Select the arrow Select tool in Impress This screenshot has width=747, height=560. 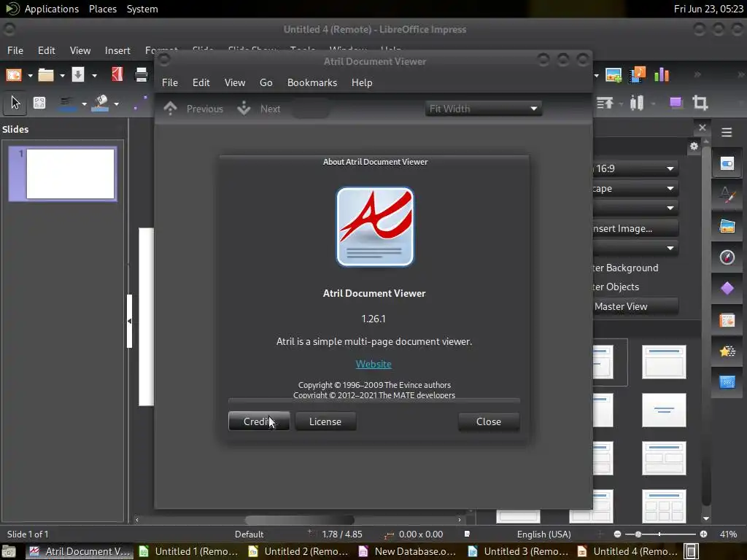[x=15, y=103]
